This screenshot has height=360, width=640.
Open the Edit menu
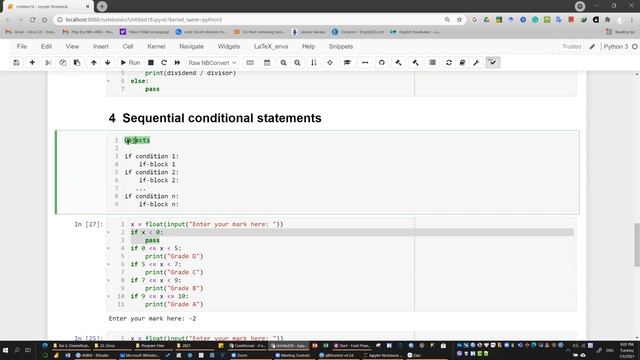(x=46, y=47)
